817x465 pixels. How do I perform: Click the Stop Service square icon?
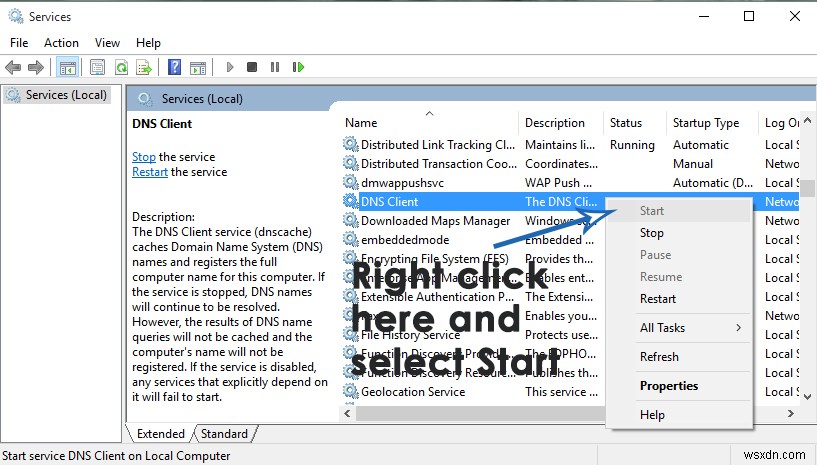pyautogui.click(x=252, y=67)
